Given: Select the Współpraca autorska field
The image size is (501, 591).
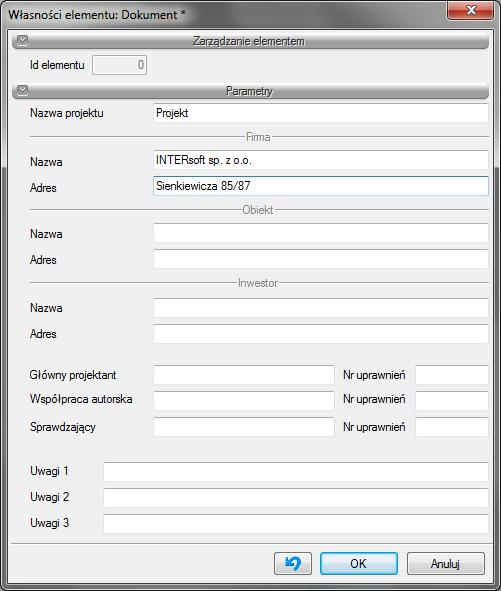Looking at the screenshot, I should pos(244,401).
